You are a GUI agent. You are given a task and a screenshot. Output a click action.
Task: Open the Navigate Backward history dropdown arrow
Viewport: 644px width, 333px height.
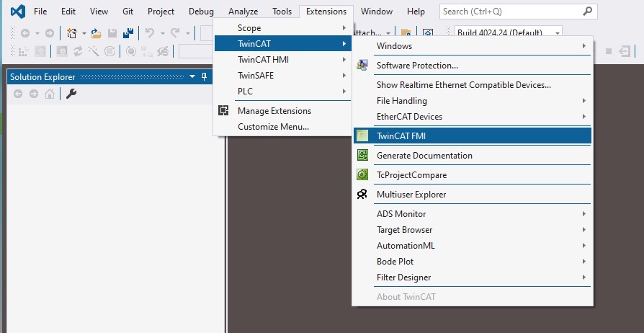click(37, 33)
